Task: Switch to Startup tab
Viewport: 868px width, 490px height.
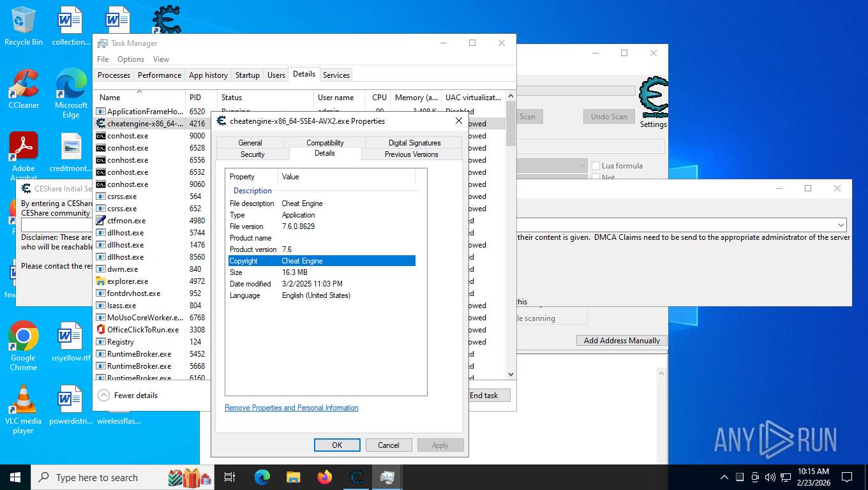Action: pos(248,75)
